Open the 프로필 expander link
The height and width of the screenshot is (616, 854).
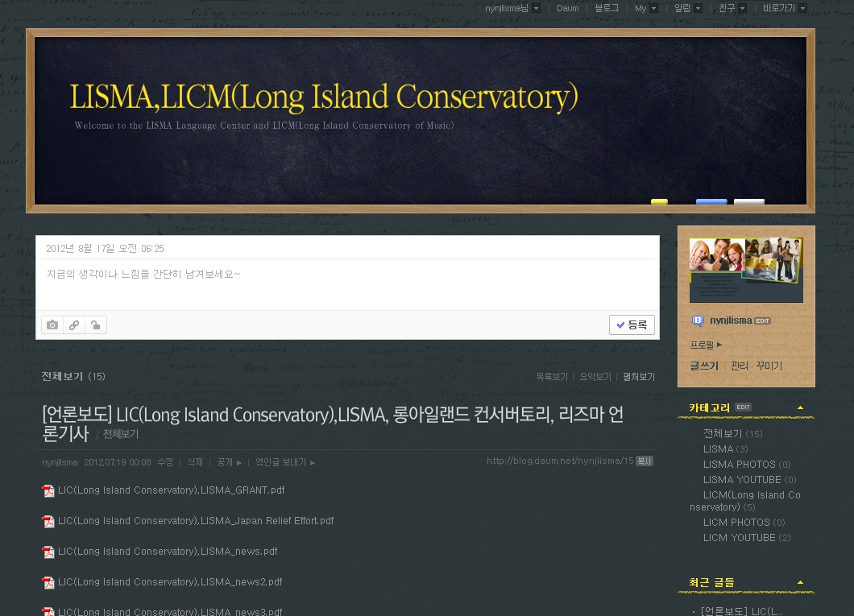click(706, 345)
